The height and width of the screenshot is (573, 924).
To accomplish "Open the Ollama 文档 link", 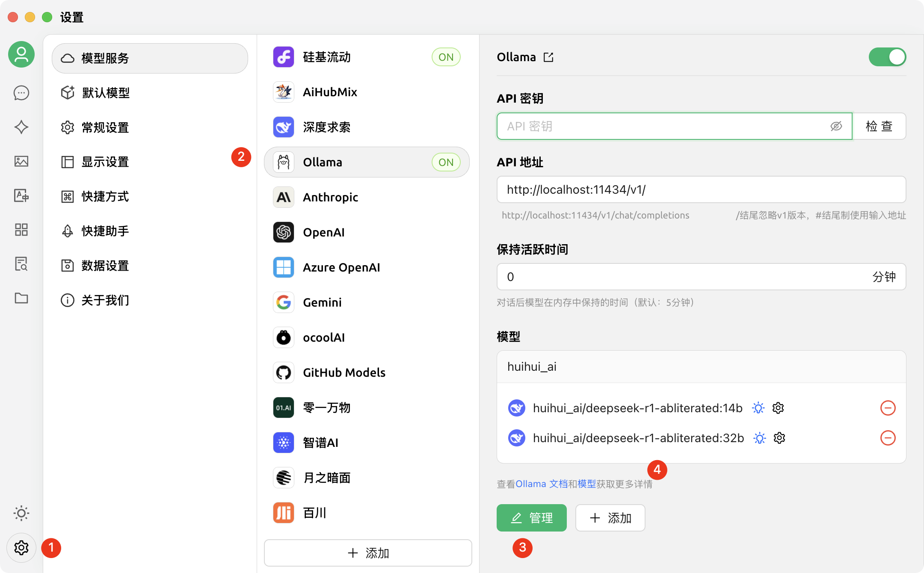I will (x=542, y=484).
